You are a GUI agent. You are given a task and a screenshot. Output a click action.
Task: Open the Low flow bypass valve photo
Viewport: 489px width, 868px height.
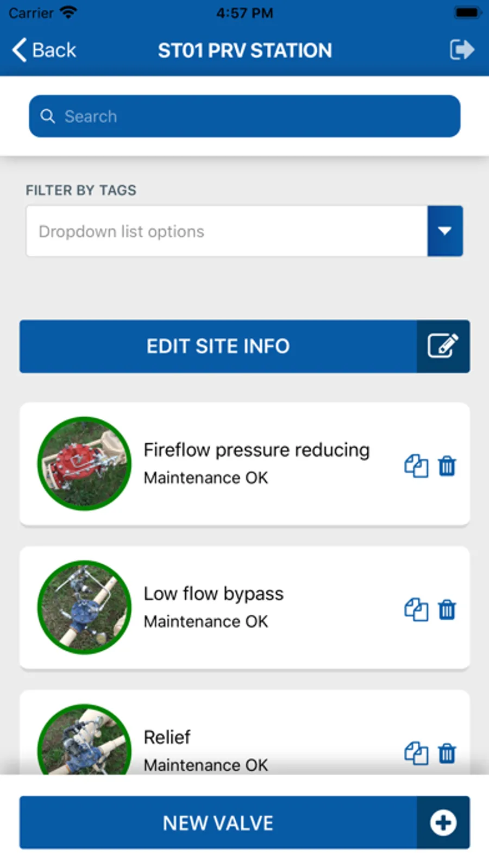point(84,607)
